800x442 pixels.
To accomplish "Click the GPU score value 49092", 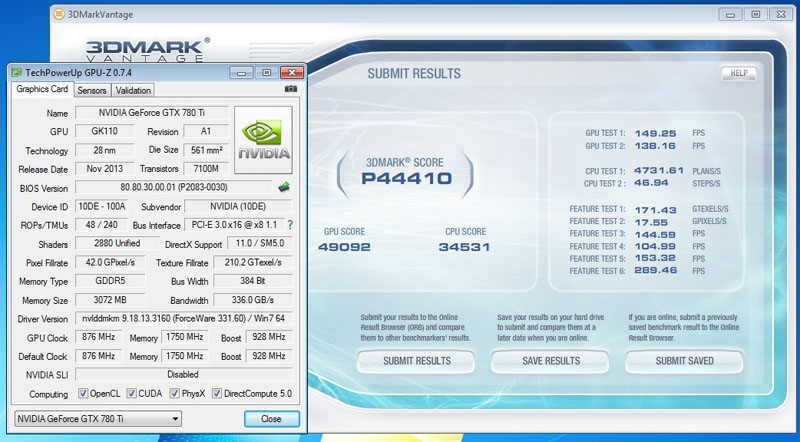I will [x=344, y=247].
